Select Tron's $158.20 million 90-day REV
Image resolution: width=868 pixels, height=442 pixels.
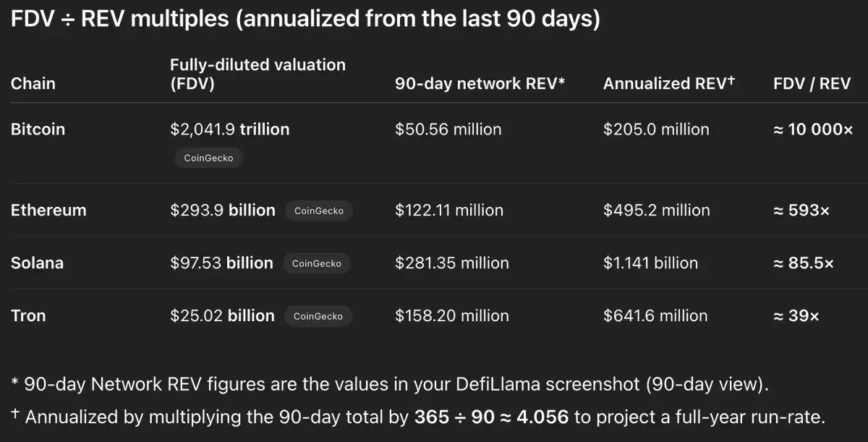coord(451,316)
